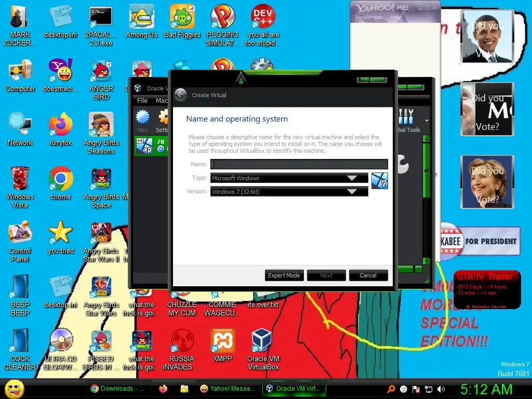Viewport: 532px width, 399px height.
Task: Select the XP virtual machine entry
Action: pos(151,146)
